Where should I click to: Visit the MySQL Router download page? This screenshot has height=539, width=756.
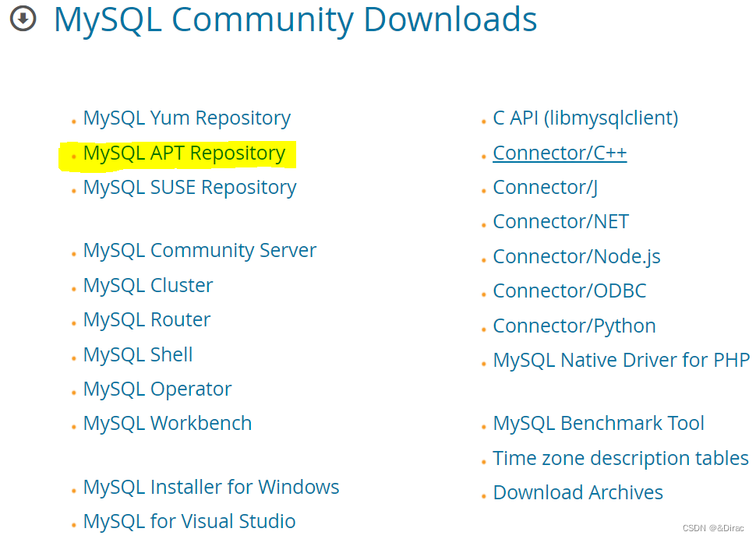click(147, 320)
